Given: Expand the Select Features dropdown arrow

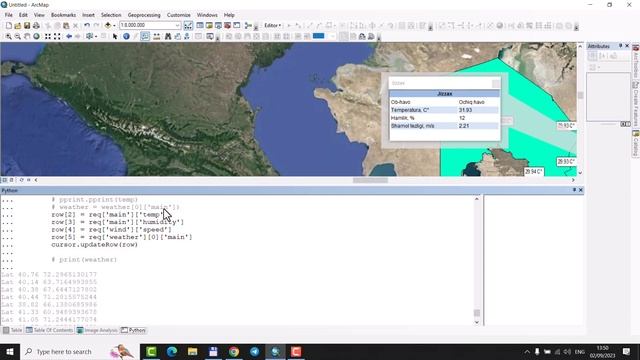Looking at the screenshot, I should point(96,37).
